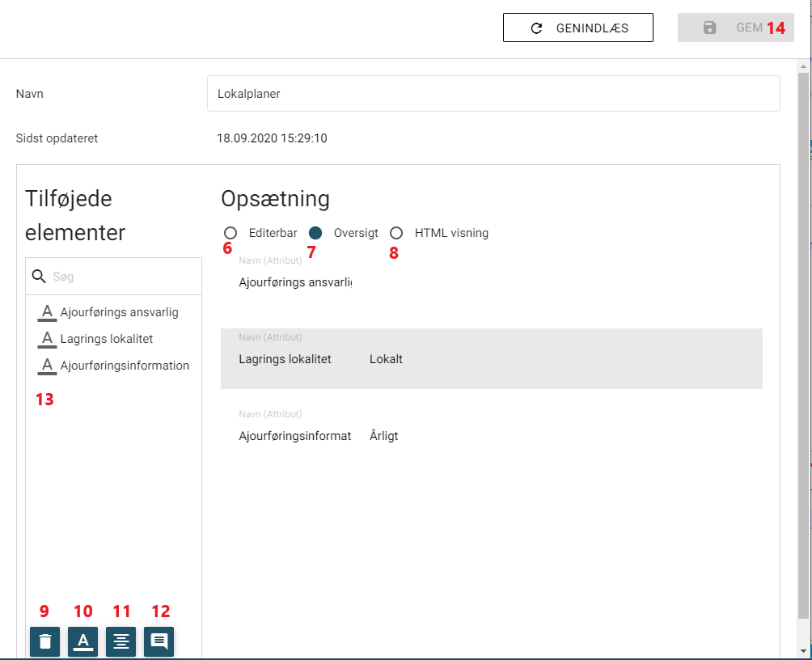The image size is (812, 660).
Task: Click the attribute icon beside Ajourførings ansvarlig
Action: [47, 312]
